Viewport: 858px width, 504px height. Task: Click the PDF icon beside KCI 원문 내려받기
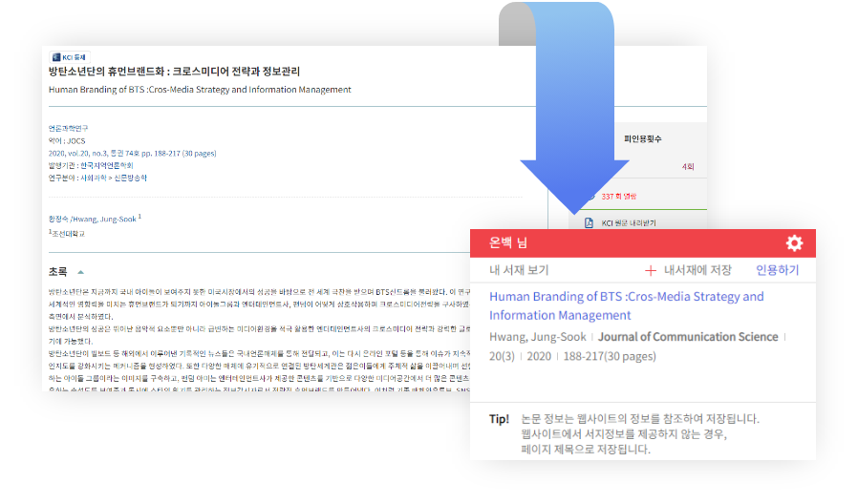pos(589,222)
